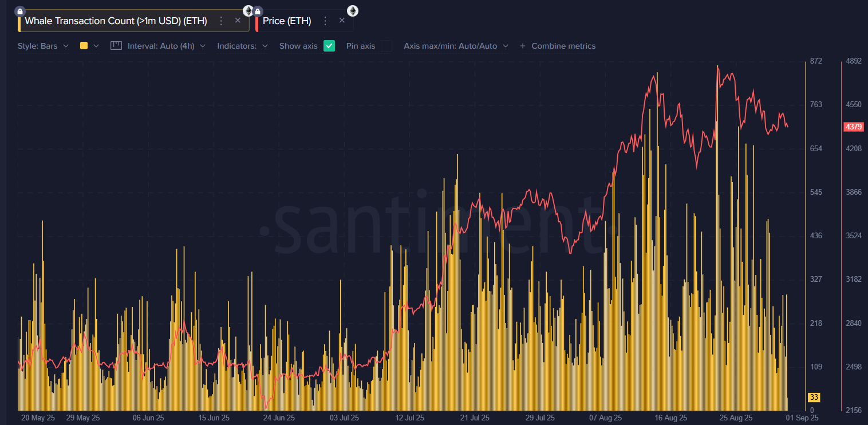This screenshot has height=425, width=868.
Task: Click the 4379 current price axis label
Action: (x=853, y=127)
